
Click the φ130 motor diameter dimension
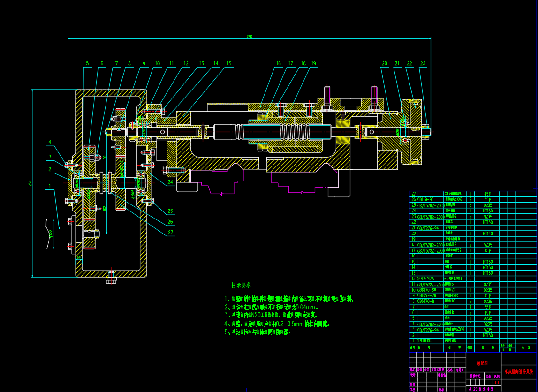(50, 233)
